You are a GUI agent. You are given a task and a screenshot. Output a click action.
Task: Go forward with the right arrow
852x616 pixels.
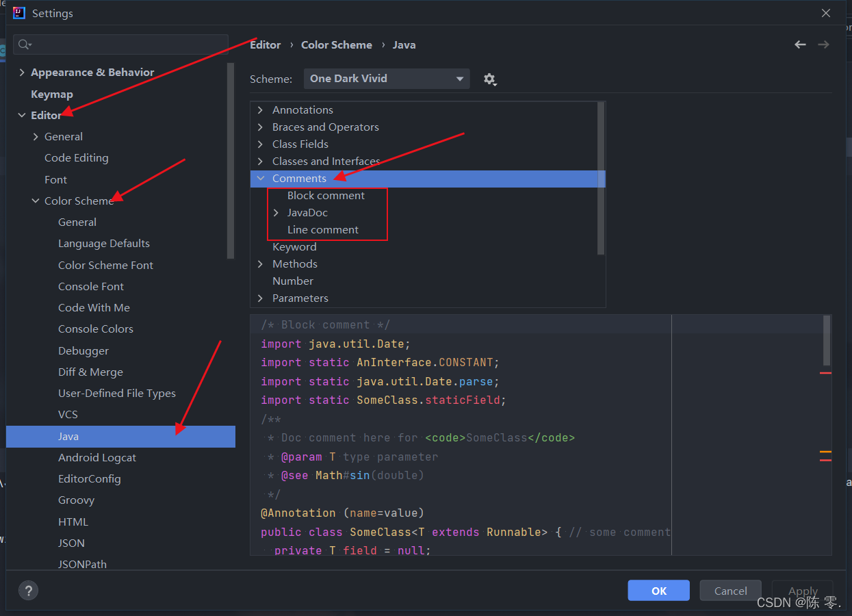823,44
